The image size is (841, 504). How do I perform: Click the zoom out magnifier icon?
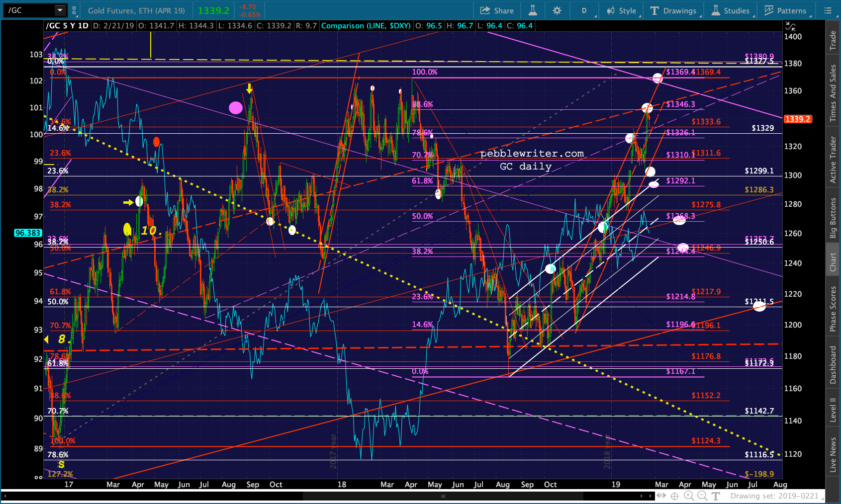(702, 496)
